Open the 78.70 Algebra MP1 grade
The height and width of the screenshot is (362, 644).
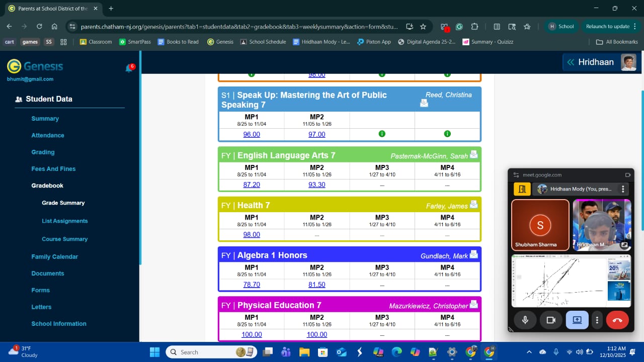tap(252, 285)
